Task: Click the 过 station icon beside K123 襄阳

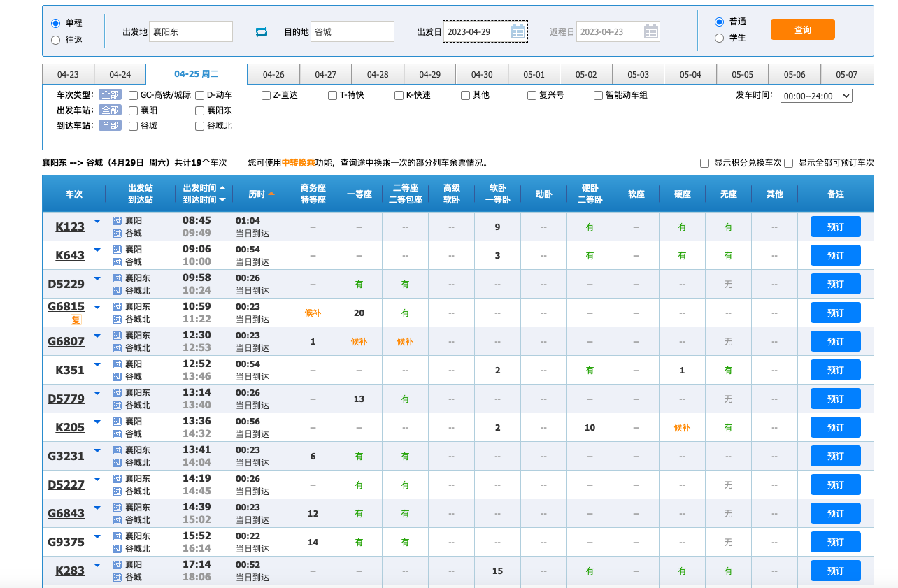Action: [117, 221]
